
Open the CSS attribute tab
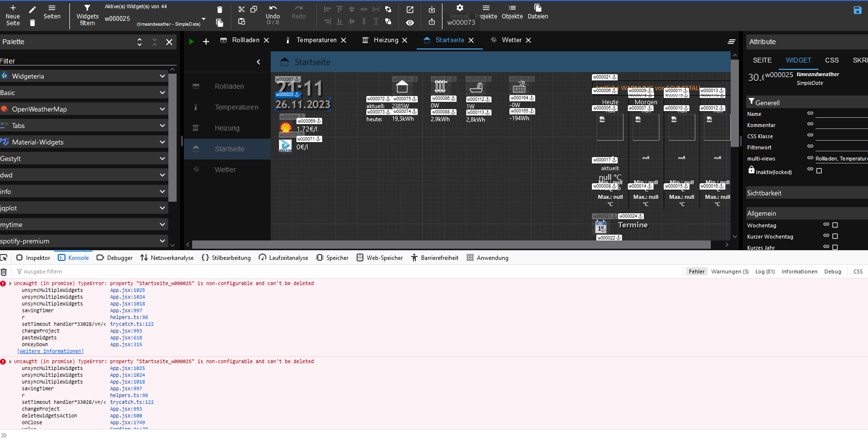pyautogui.click(x=832, y=60)
